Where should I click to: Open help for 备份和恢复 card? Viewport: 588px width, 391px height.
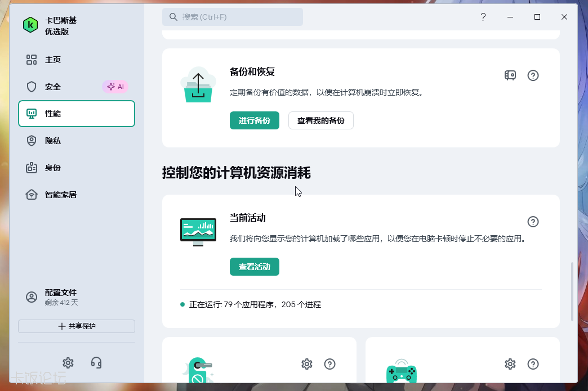(x=533, y=75)
